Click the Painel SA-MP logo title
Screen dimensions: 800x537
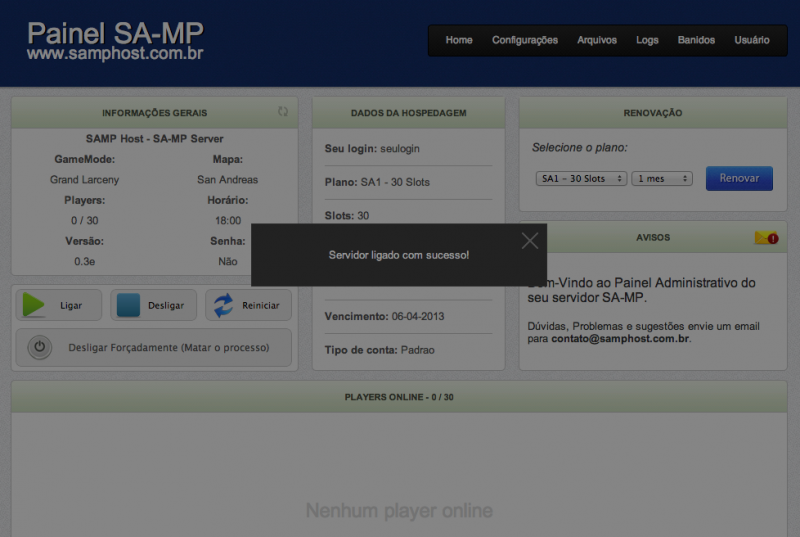tap(115, 33)
